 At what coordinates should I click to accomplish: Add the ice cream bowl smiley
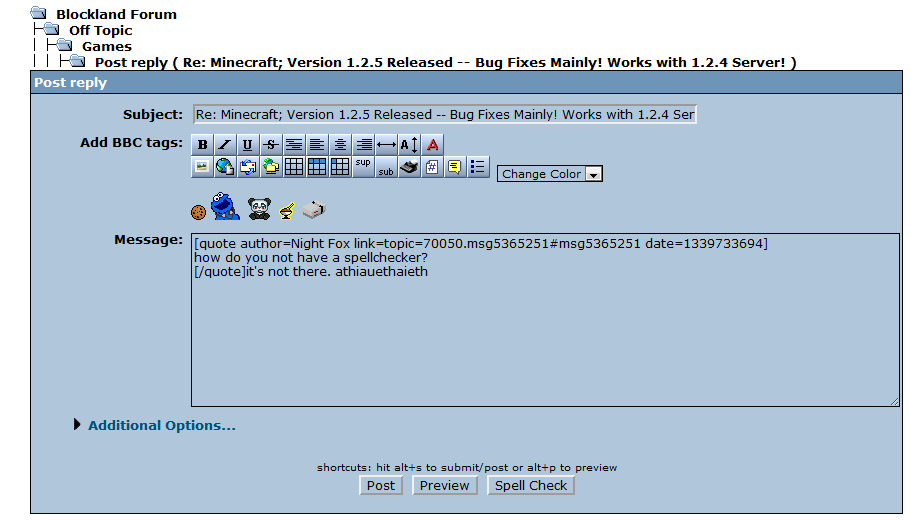(286, 211)
